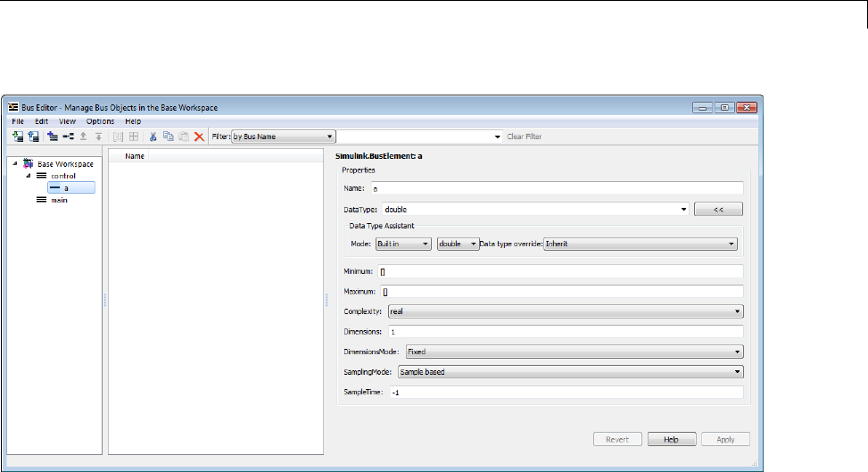Image resolution: width=868 pixels, height=472 pixels.
Task: Select the main bus in tree
Action: pyautogui.click(x=59, y=200)
